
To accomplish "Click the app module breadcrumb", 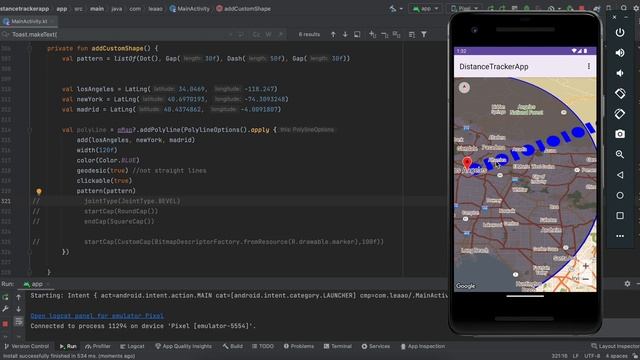I will (x=62, y=8).
